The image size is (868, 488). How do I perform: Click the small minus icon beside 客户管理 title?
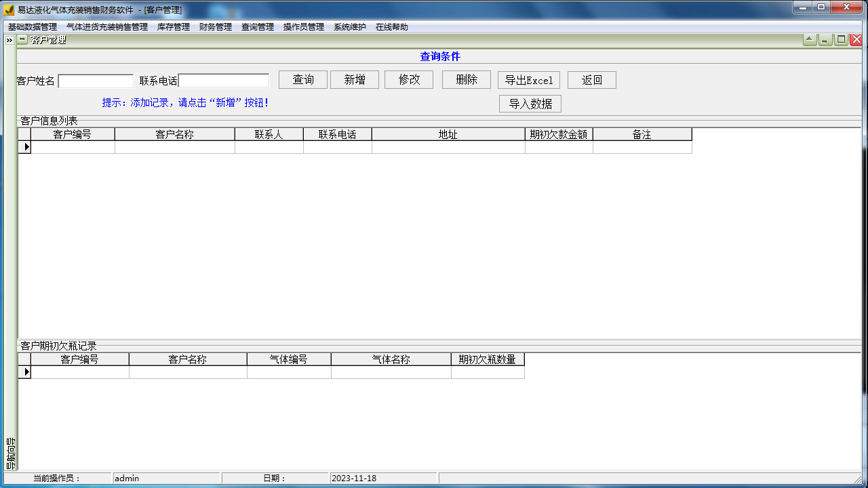pos(22,40)
